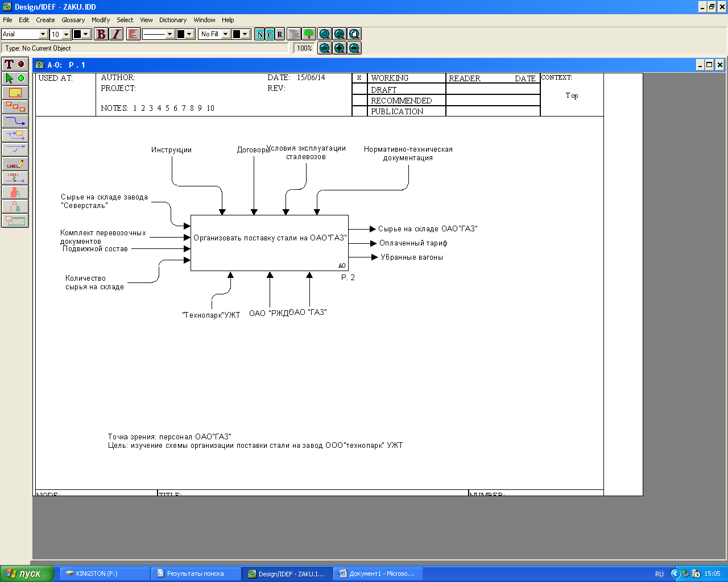Check the RECOMMENDED status box
The width and height of the screenshot is (728, 582).
click(359, 100)
